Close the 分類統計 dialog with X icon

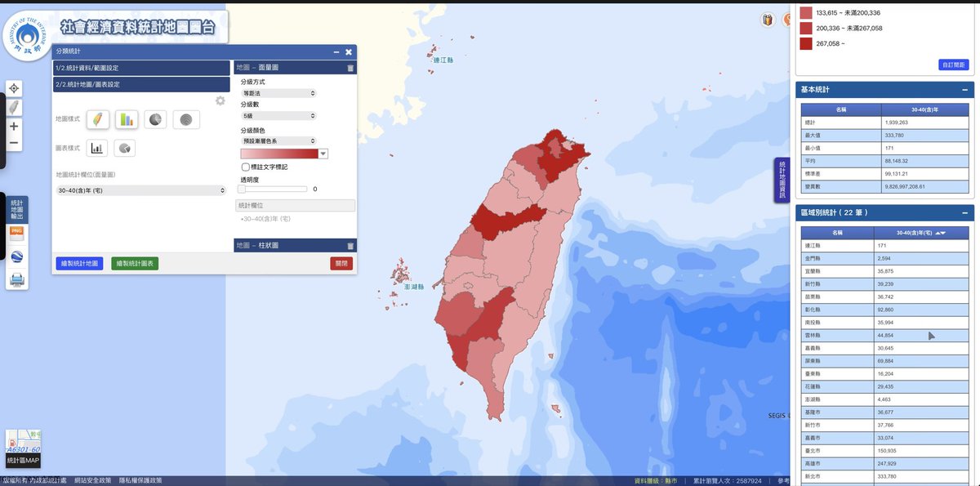pyautogui.click(x=349, y=51)
